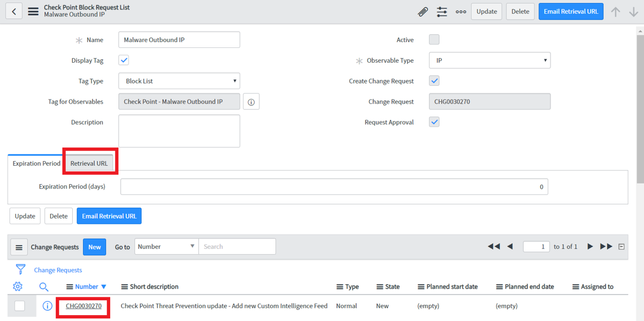Open Short description column menu icon
644x321 pixels.
click(x=124, y=287)
